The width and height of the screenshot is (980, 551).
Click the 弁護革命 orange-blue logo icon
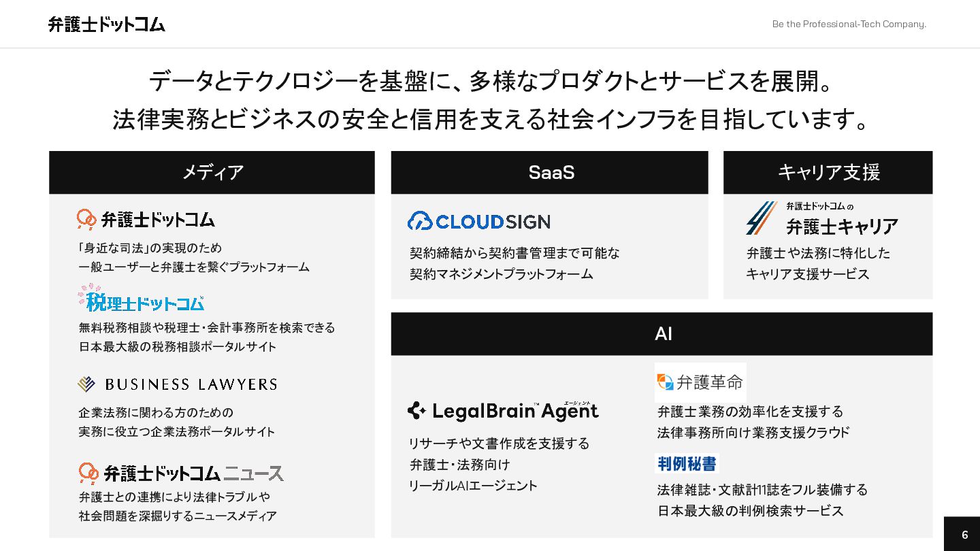coord(665,382)
